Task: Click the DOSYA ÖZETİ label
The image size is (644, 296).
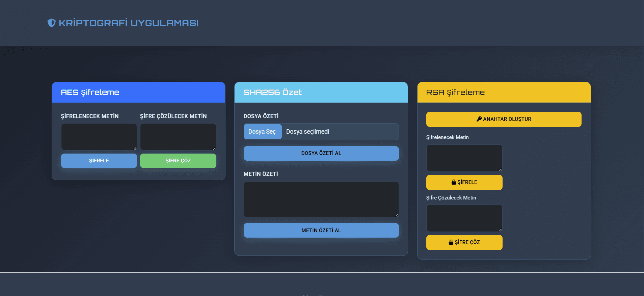Action: pos(261,116)
